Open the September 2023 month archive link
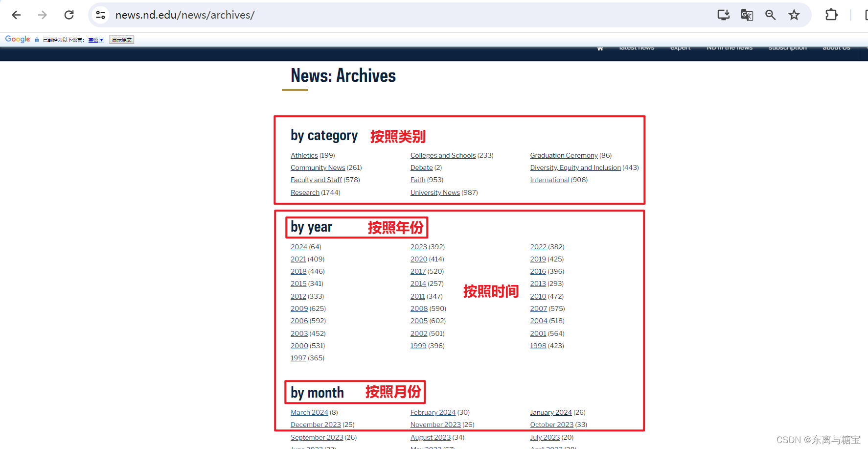This screenshot has width=868, height=449. click(x=317, y=437)
